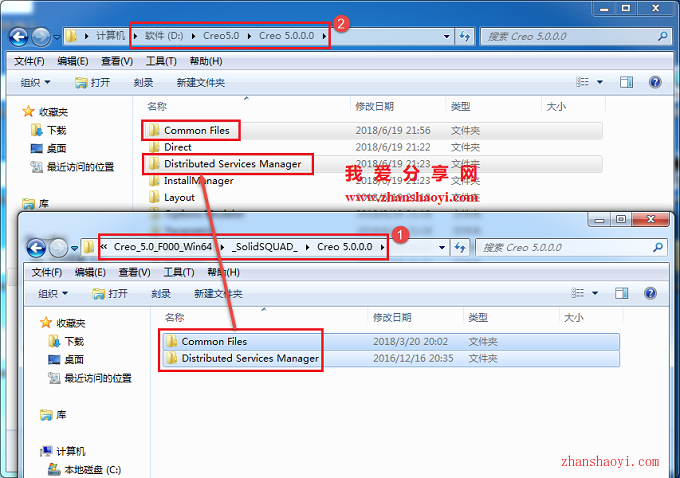The height and width of the screenshot is (478, 680).
Task: Toggle preview pane in rear window
Action: (626, 82)
